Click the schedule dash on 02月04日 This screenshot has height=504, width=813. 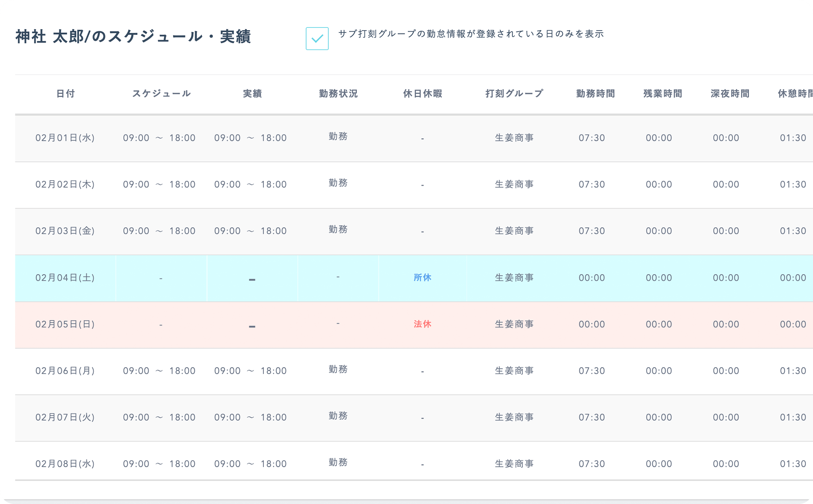[161, 278]
